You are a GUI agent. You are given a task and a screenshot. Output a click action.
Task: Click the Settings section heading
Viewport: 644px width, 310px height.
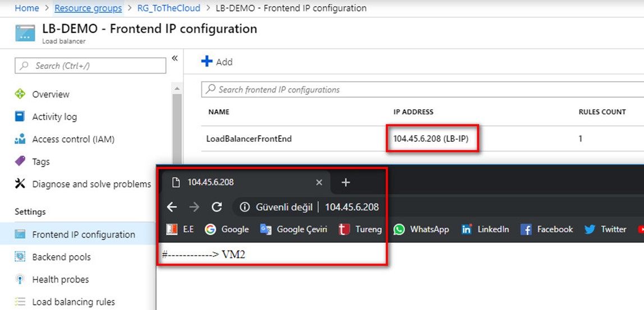(x=30, y=212)
